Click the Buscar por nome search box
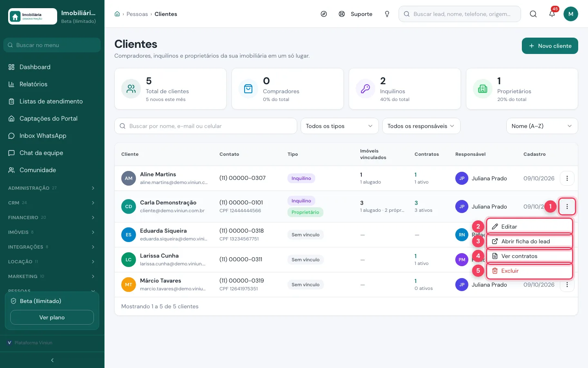The height and width of the screenshot is (368, 588). click(206, 126)
